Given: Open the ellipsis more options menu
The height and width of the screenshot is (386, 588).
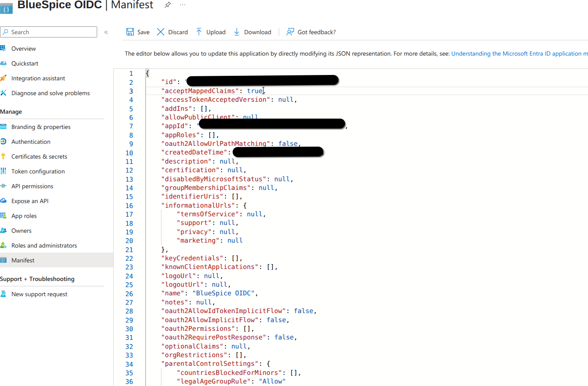Looking at the screenshot, I should pos(182,5).
